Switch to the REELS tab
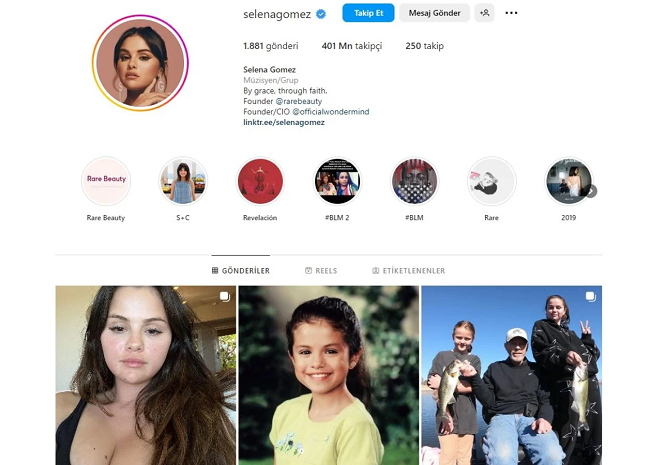This screenshot has height=465, width=650. (x=321, y=271)
